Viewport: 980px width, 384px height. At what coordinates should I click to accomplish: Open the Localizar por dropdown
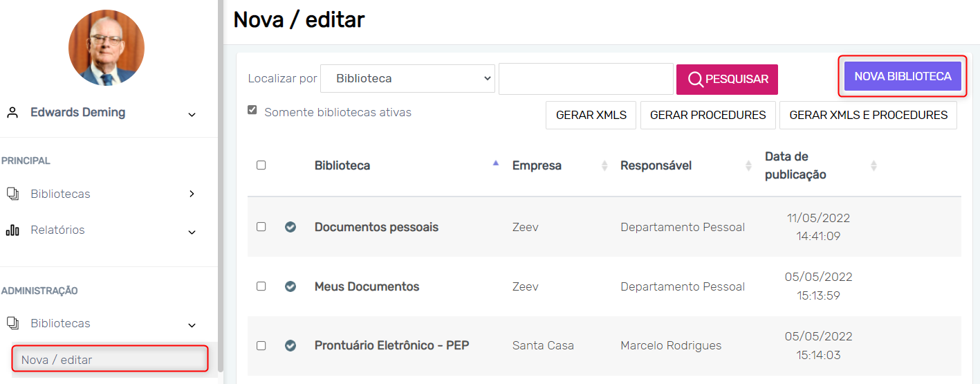click(407, 79)
